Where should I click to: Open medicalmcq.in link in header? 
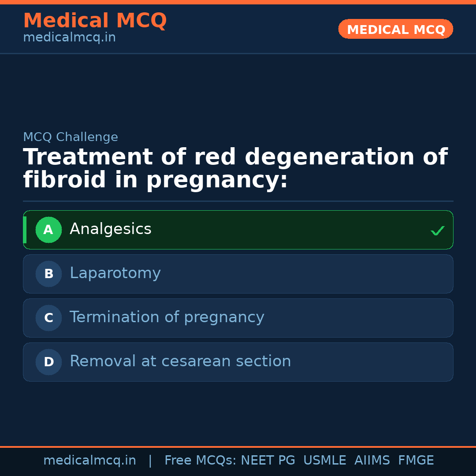coord(69,38)
